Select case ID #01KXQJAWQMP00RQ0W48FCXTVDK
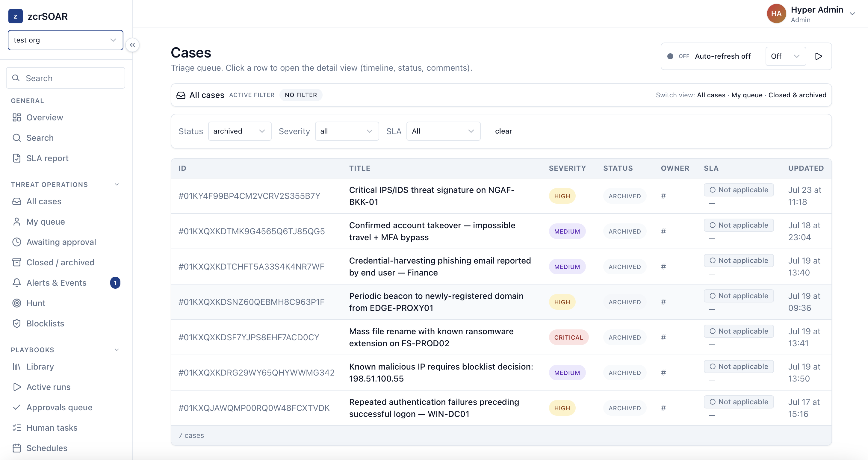 [x=254, y=408]
